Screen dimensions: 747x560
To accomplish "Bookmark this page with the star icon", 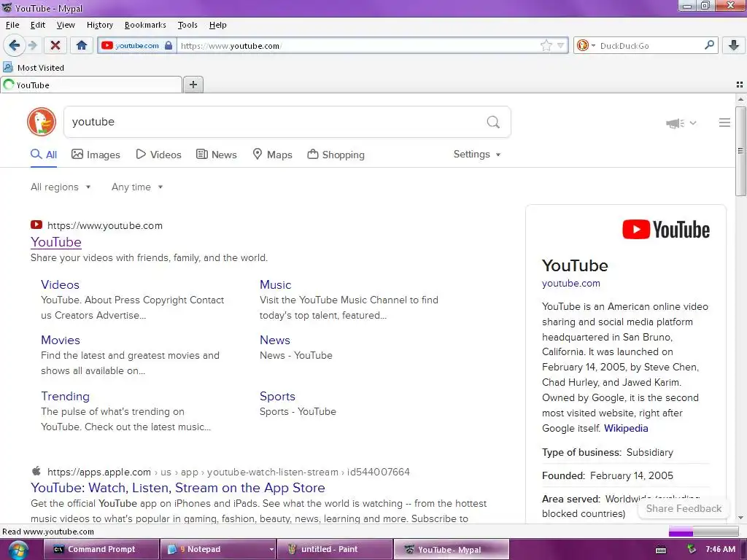I will click(x=546, y=46).
